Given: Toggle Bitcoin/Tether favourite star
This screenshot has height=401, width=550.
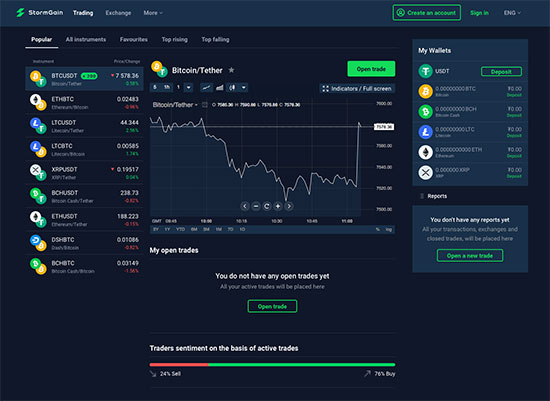Looking at the screenshot, I should click(231, 70).
